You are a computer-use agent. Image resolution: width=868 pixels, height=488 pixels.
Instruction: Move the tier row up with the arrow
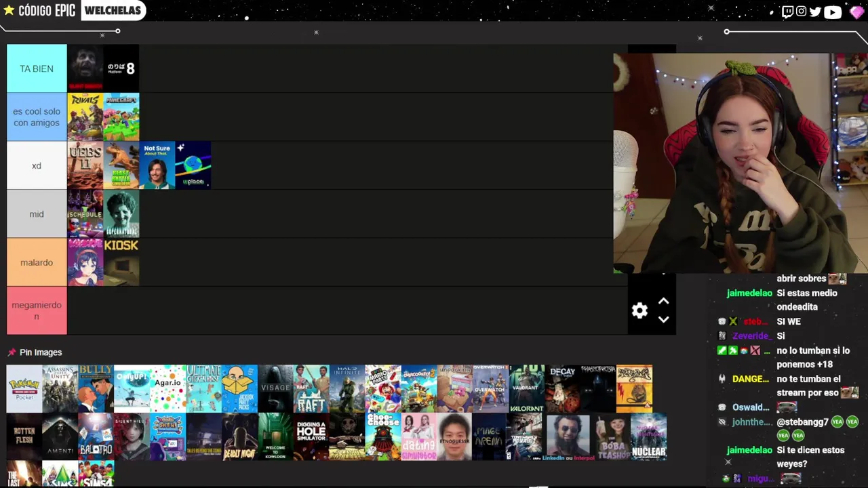tap(664, 302)
